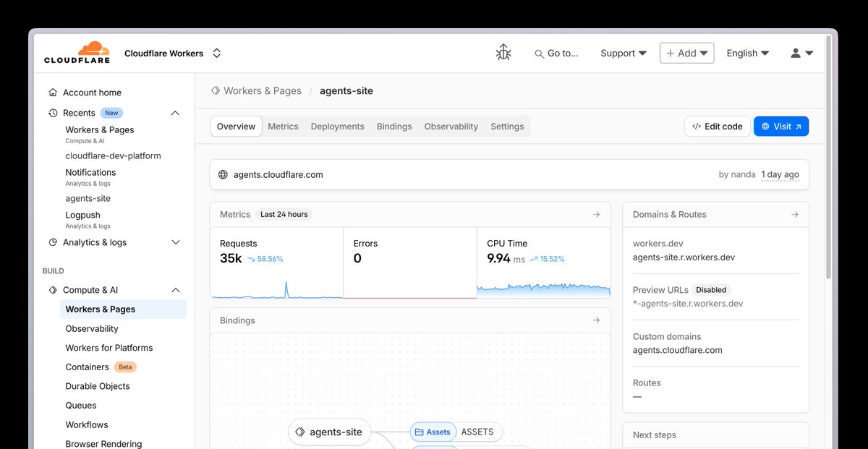This screenshot has width=868, height=449.
Task: Open recent cloudflare-dev-platform entry
Action: [x=114, y=155]
